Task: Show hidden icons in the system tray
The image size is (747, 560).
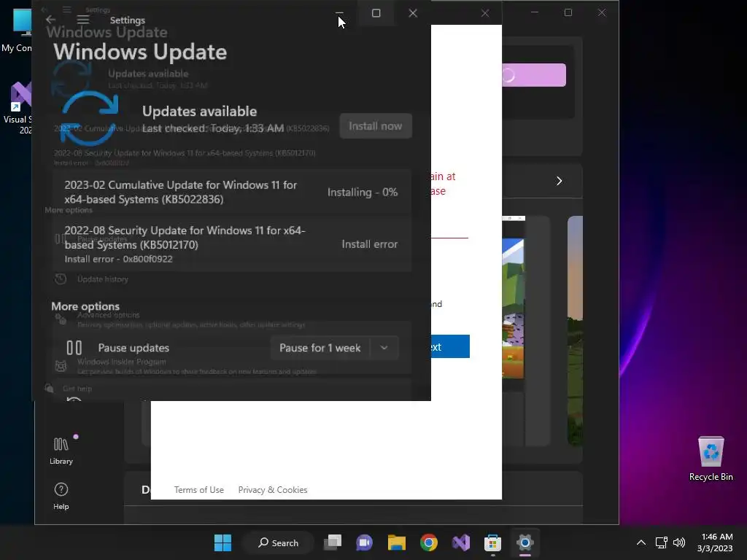Action: pos(641,542)
